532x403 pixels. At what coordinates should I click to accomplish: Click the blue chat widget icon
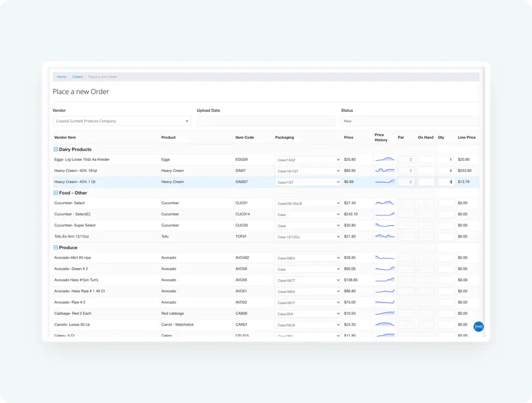coord(478,326)
